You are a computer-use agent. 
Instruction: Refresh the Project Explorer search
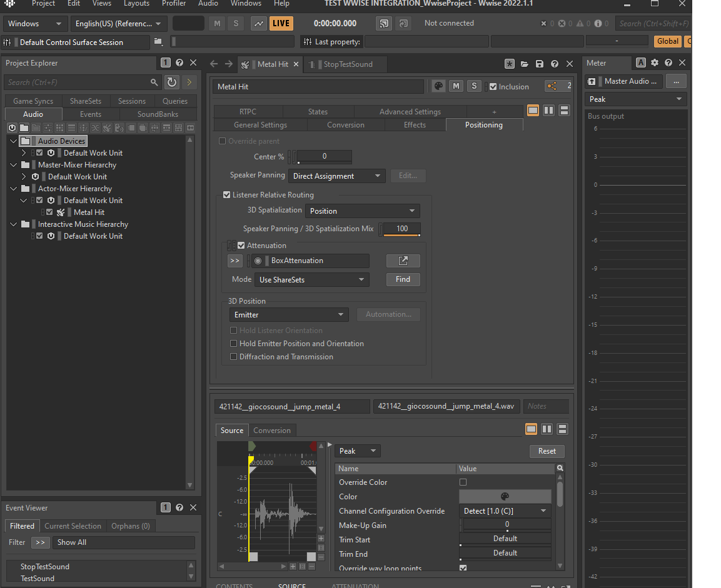coord(171,82)
